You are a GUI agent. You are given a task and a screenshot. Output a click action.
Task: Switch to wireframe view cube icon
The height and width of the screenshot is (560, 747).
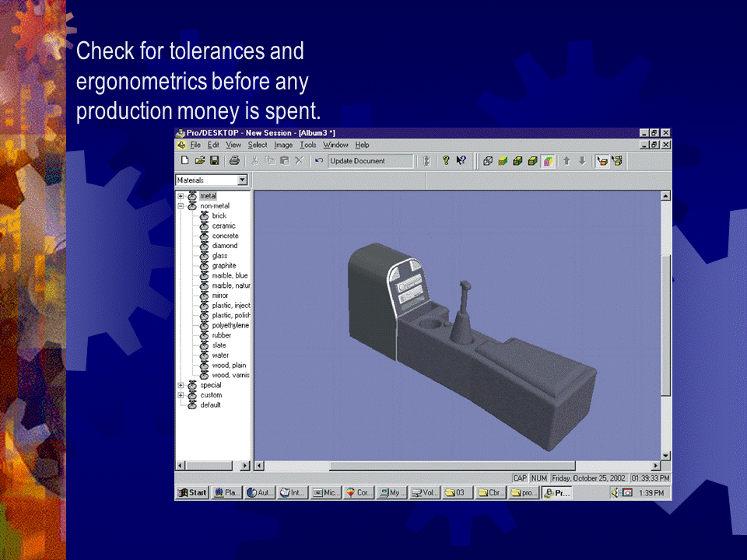tap(487, 161)
